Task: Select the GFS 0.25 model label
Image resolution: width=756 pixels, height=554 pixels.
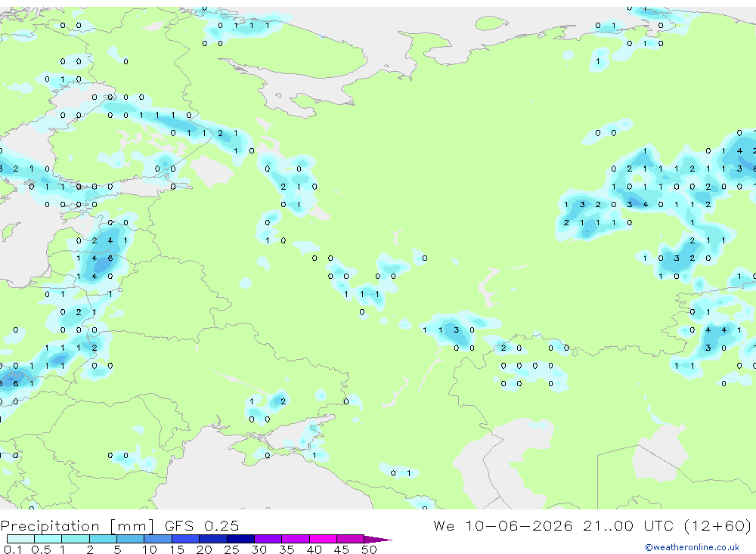Action: 202,526
